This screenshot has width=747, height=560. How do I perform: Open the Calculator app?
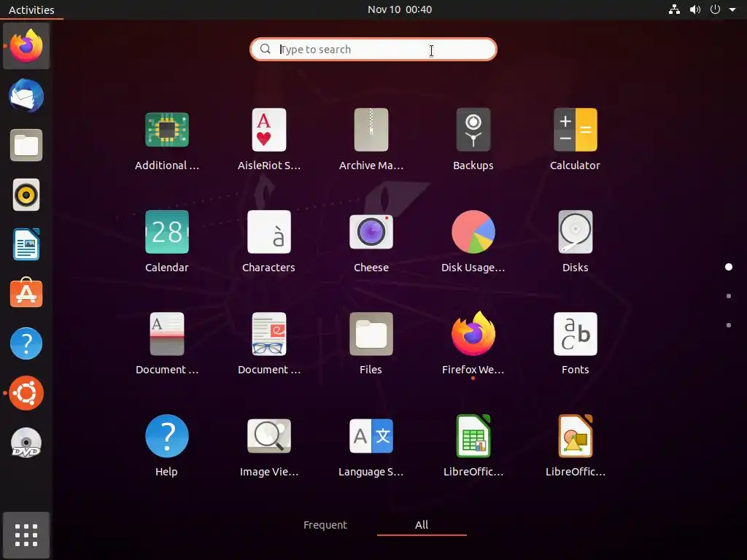click(x=575, y=130)
